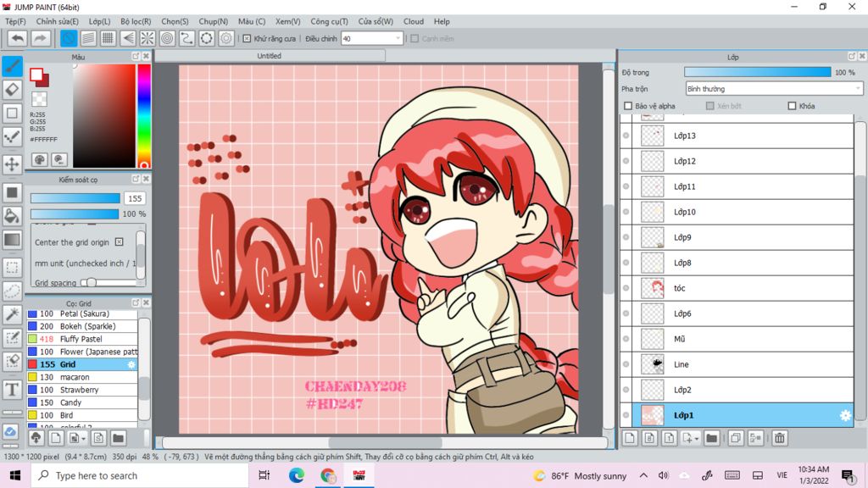Screen dimensions: 868x488
Task: Click the tóc layer thumbnail
Action: coord(652,288)
